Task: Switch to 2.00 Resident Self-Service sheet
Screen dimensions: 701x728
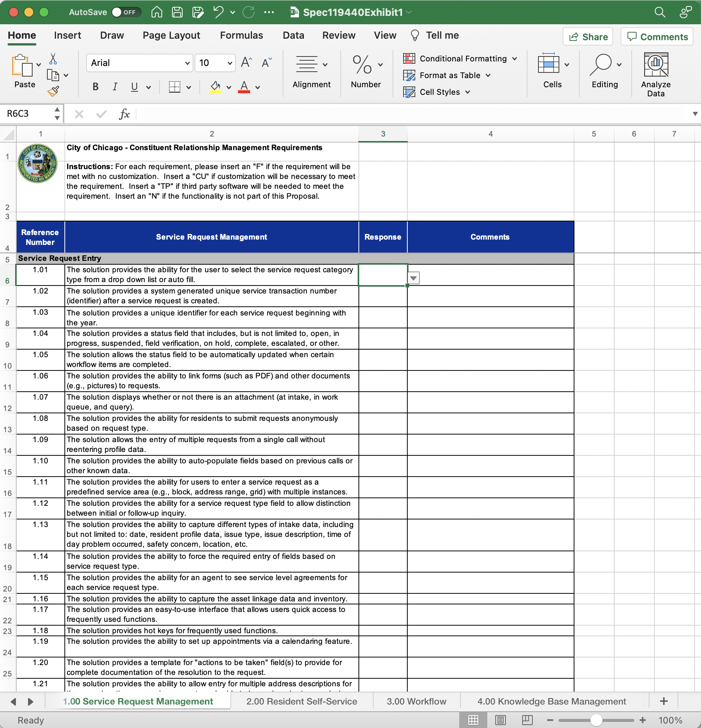Action: (x=302, y=701)
